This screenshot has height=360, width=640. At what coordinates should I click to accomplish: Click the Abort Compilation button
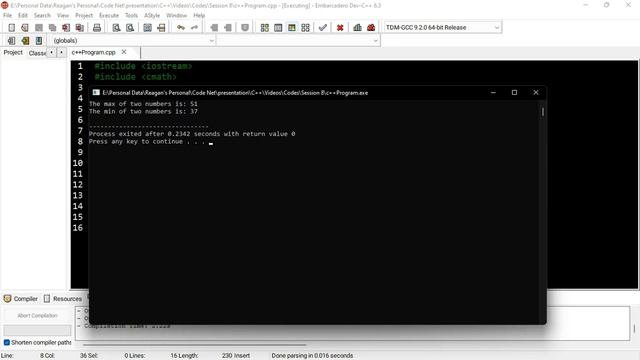pyautogui.click(x=37, y=316)
